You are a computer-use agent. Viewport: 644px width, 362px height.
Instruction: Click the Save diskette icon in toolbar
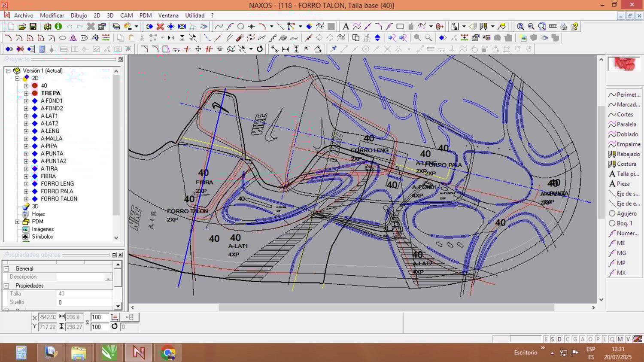coord(33,27)
